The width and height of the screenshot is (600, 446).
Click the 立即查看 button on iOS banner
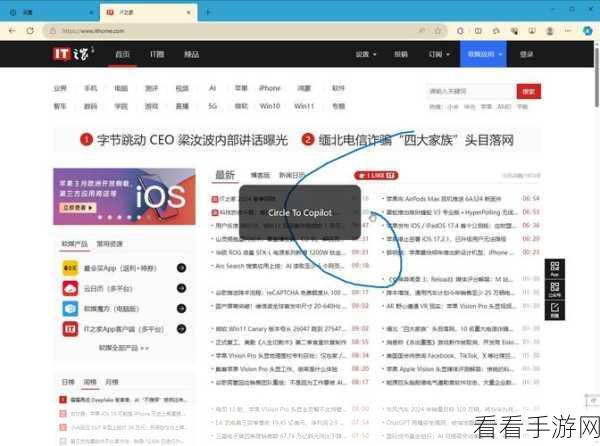click(78, 208)
